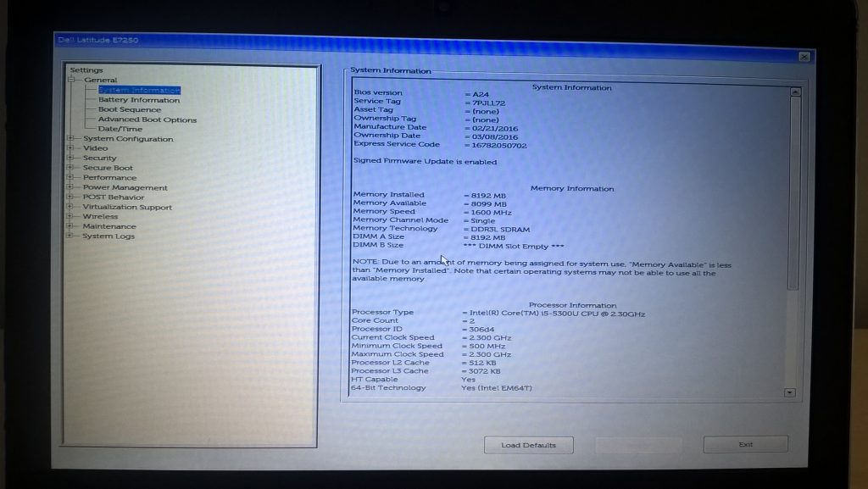Expand the Performance node

pos(70,178)
